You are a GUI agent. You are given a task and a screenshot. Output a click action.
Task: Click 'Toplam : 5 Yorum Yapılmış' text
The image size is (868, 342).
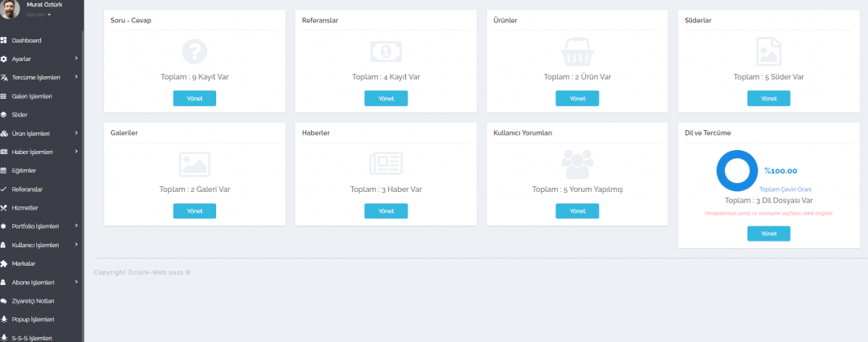[577, 189]
